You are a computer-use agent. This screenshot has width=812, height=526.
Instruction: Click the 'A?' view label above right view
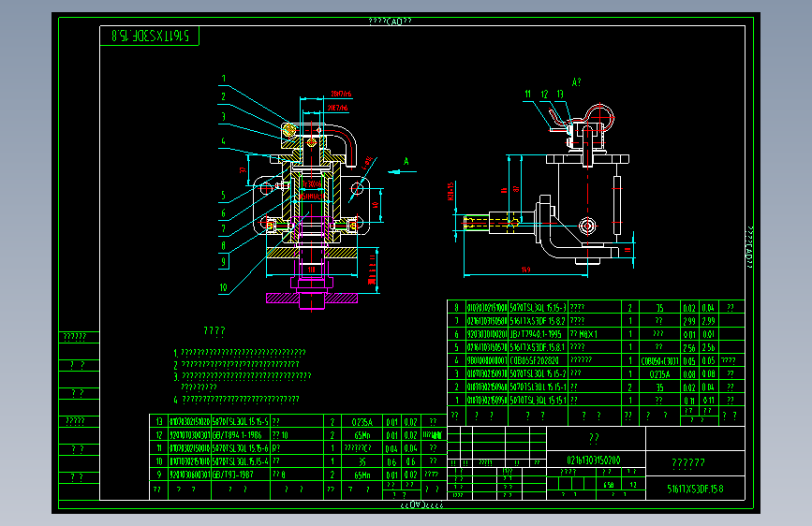(x=576, y=81)
